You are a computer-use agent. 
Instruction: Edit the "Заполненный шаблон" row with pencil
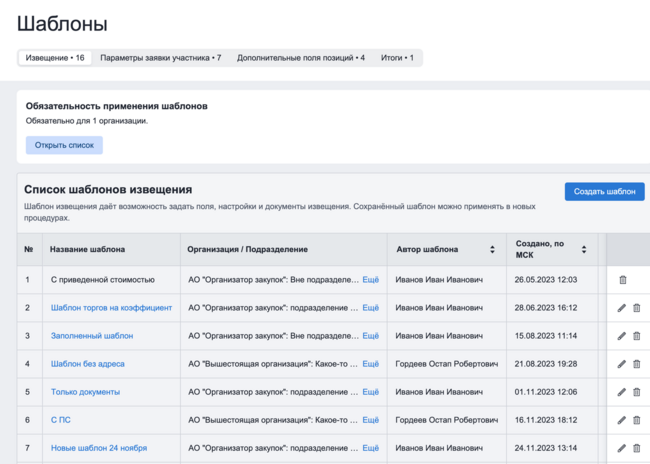coord(622,336)
